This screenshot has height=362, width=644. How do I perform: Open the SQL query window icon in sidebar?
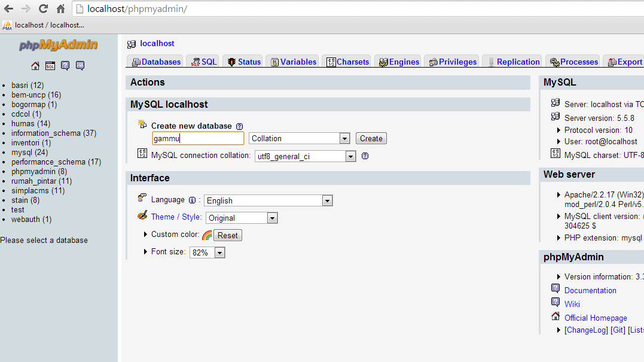50,66
